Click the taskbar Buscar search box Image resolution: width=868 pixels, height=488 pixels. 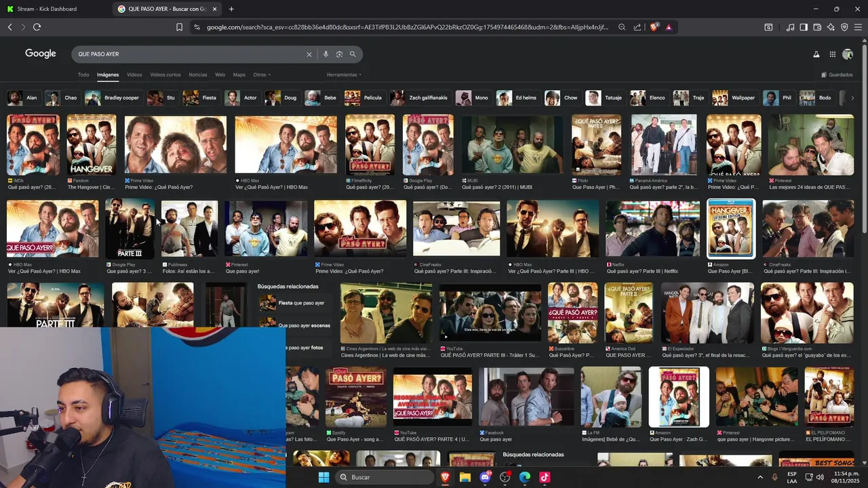point(385,477)
